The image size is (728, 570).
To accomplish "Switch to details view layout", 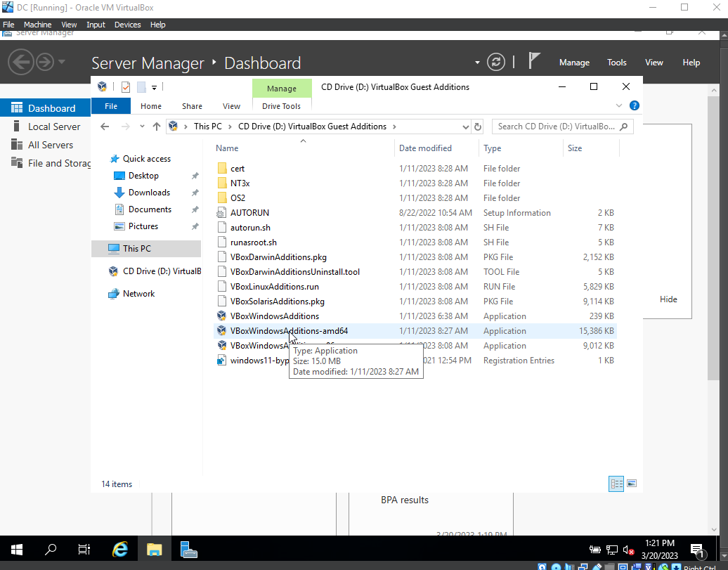I will pyautogui.click(x=616, y=484).
